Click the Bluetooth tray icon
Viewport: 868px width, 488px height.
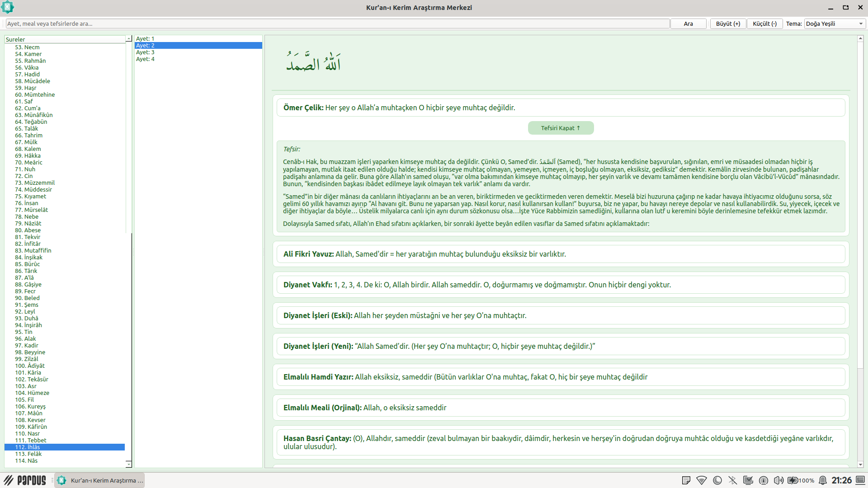click(733, 480)
